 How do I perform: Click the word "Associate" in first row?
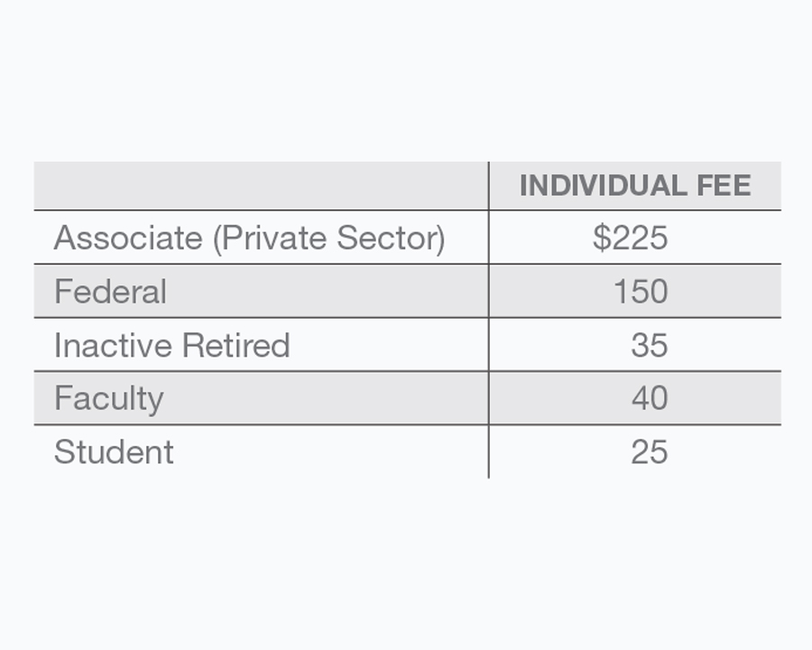(x=128, y=238)
